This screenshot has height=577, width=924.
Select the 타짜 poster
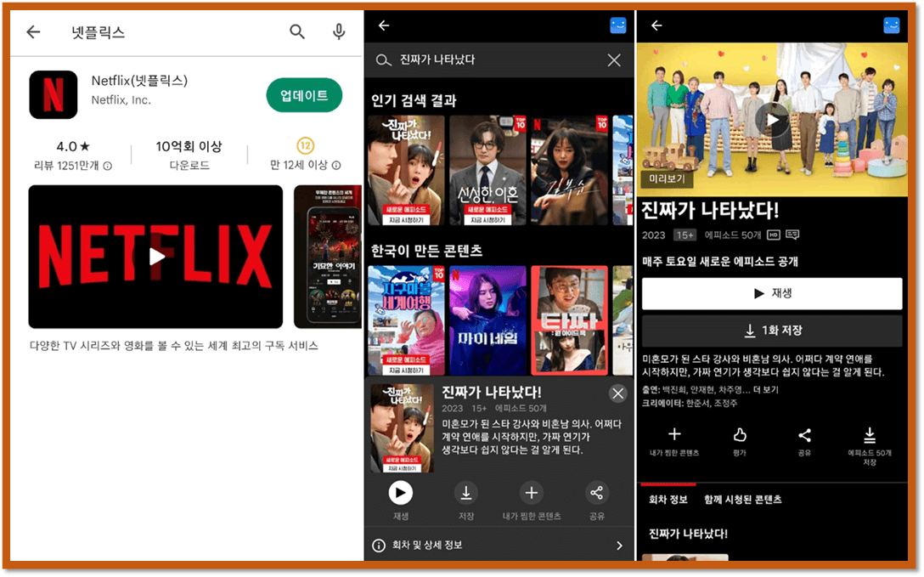point(569,320)
